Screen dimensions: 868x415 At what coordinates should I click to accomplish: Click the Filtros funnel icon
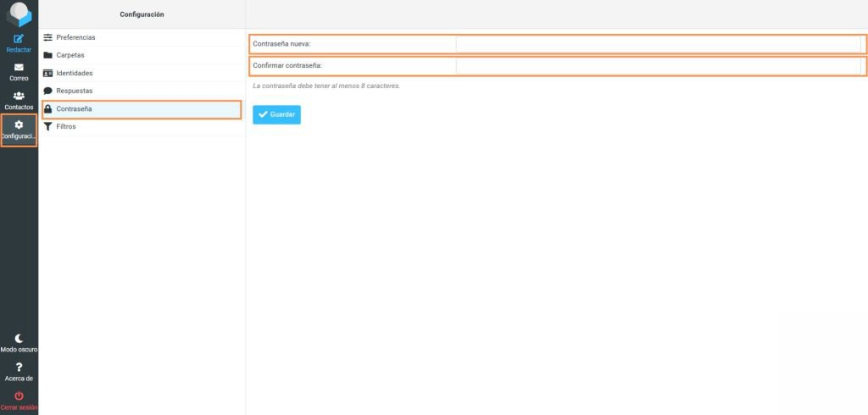[x=48, y=126]
